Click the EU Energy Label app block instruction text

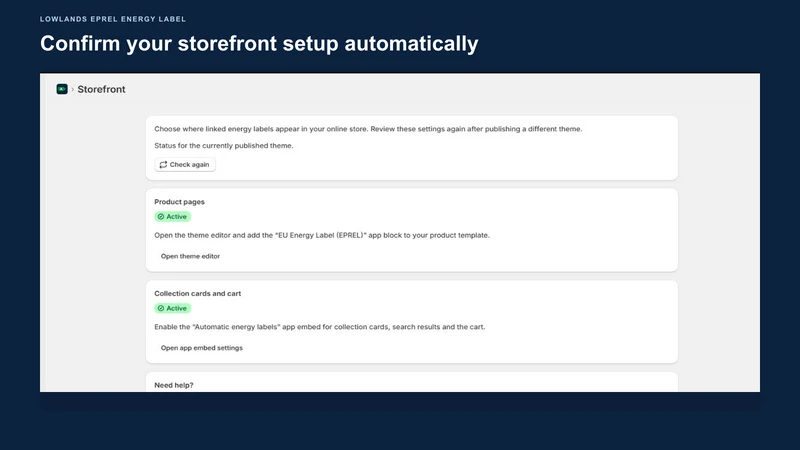click(322, 235)
